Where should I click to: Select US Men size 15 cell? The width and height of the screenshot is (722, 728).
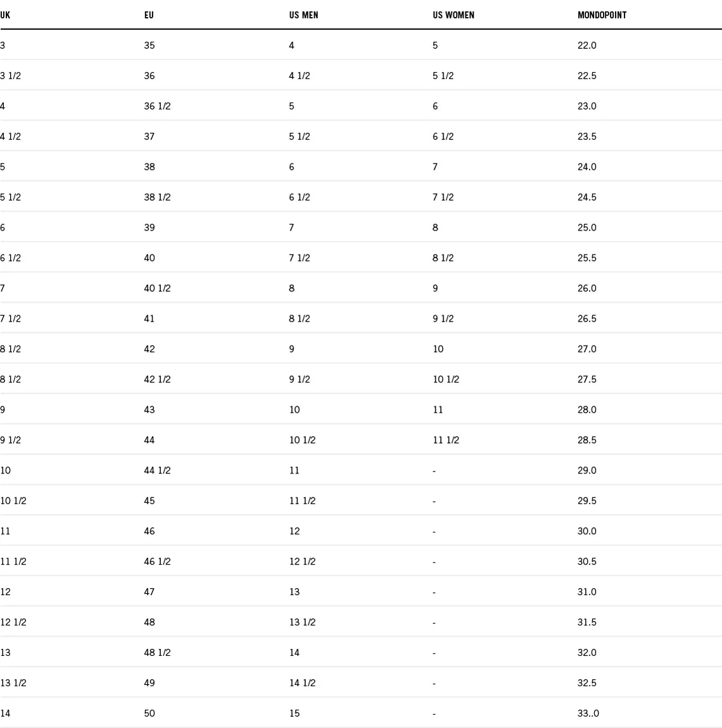click(294, 713)
